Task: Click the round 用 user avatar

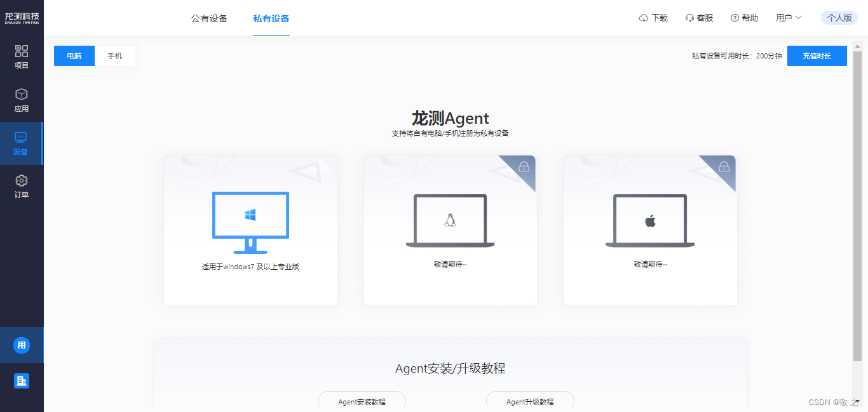Action: point(22,345)
